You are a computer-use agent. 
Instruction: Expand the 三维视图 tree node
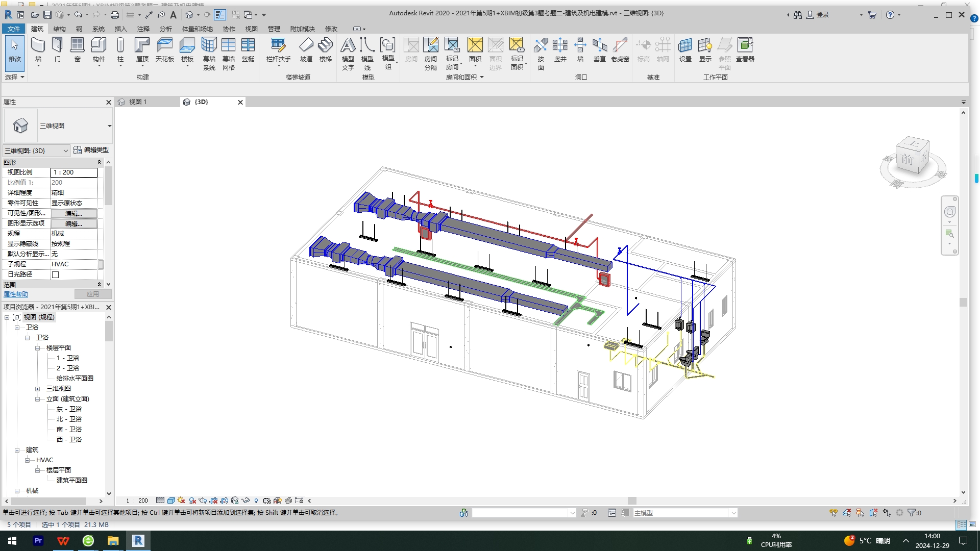tap(37, 389)
